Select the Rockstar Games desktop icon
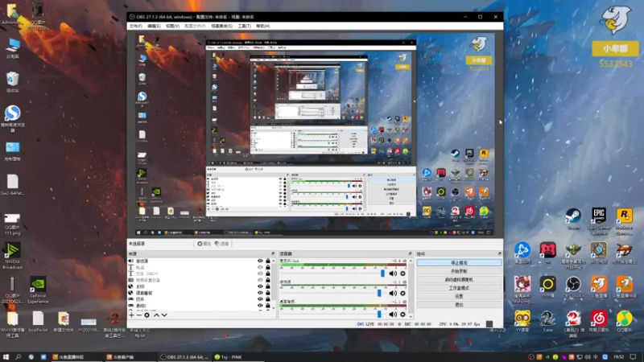The height and width of the screenshot is (362, 644). pyautogui.click(x=625, y=222)
